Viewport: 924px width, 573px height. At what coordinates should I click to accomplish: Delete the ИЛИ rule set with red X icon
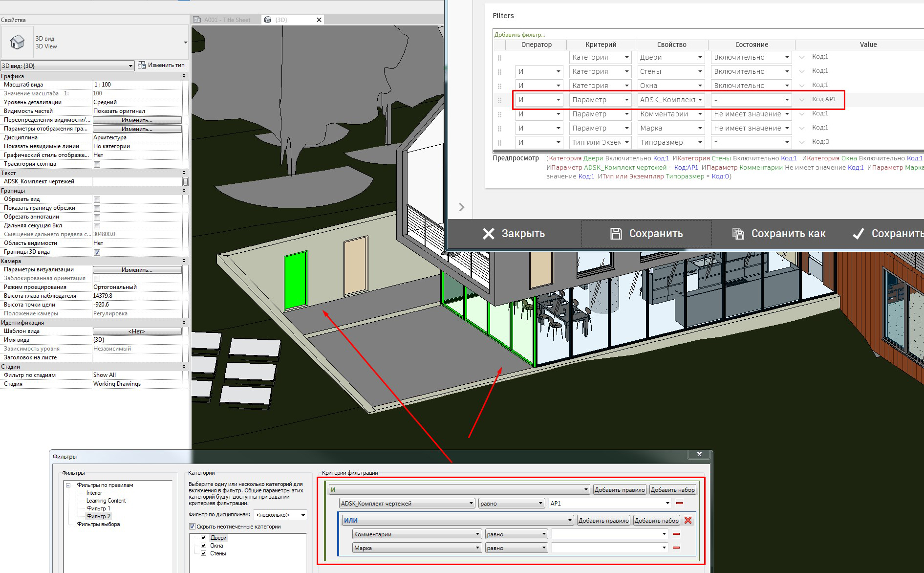pyautogui.click(x=688, y=520)
